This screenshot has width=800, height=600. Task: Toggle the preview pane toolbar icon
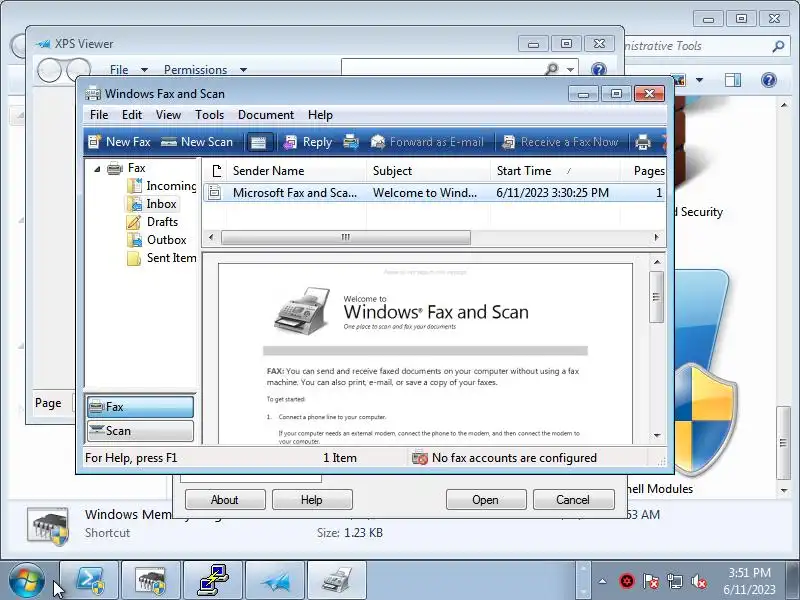pos(259,142)
